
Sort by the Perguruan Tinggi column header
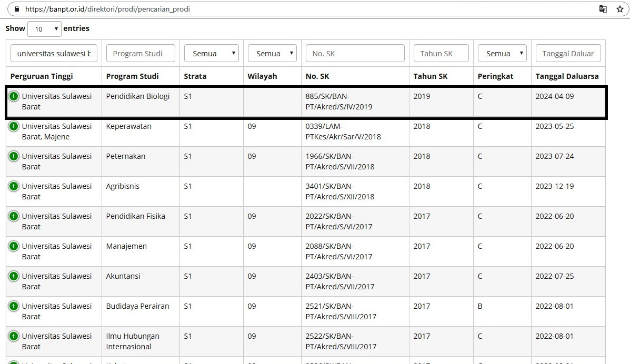(42, 76)
